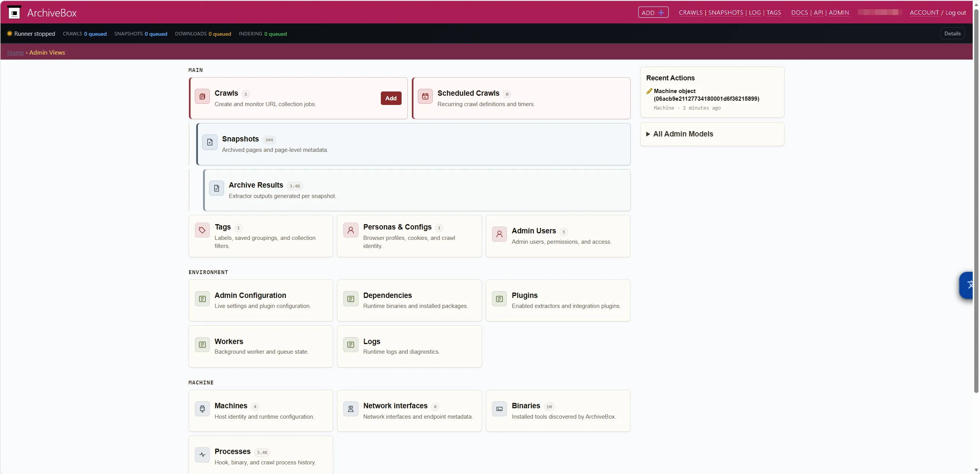Click the ArchiveBox logo icon
This screenshot has height=474, width=980.
(14, 13)
